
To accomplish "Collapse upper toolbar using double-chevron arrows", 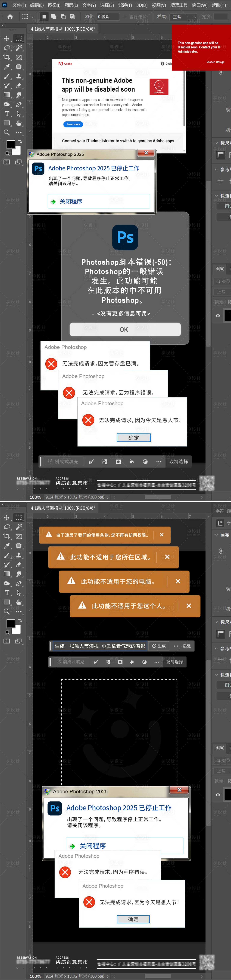I will [x=4, y=25].
